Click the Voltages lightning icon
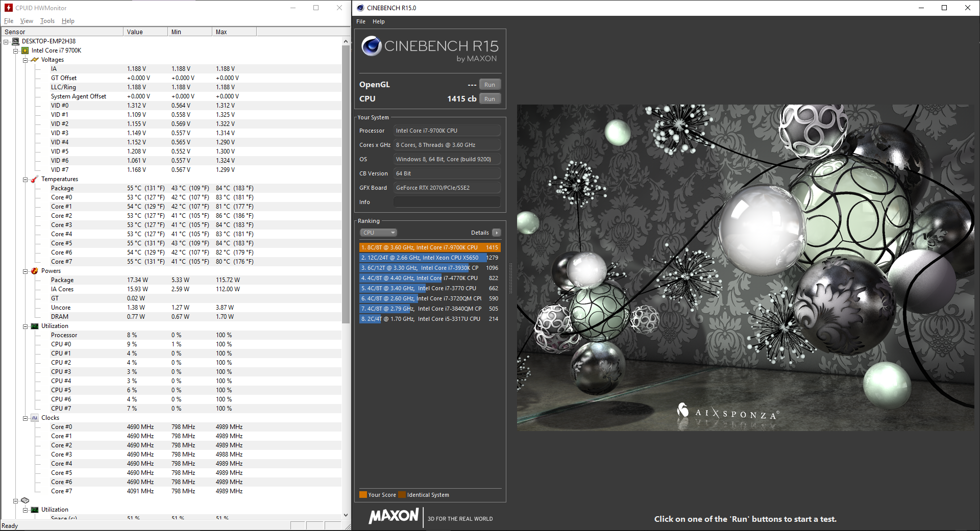The width and height of the screenshot is (980, 531). (x=35, y=60)
